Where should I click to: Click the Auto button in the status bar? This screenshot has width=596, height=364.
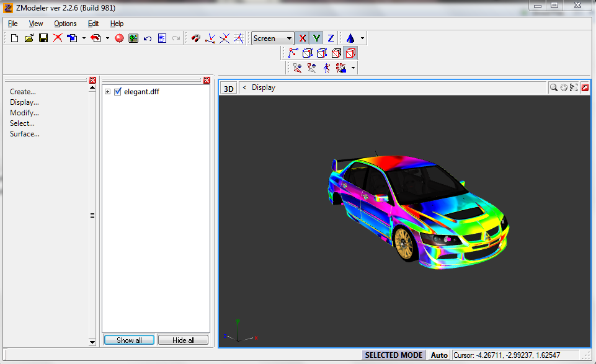tap(439, 355)
